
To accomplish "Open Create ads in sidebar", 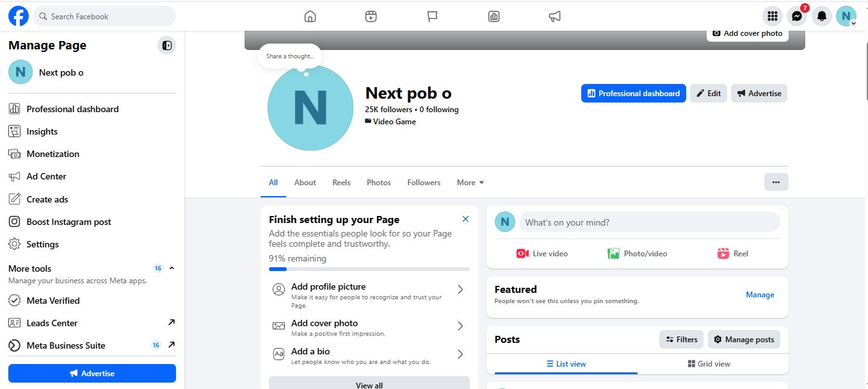I will [x=92, y=199].
